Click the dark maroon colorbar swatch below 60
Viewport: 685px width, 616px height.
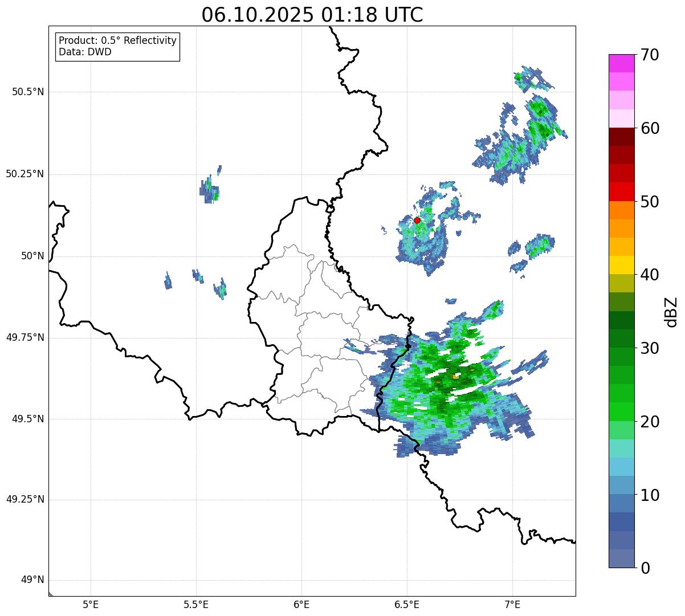[622, 137]
